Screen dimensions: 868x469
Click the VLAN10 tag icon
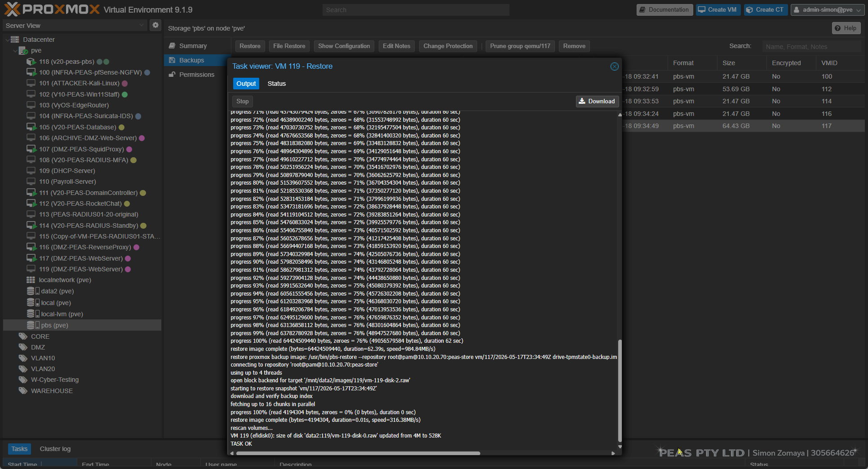pos(23,358)
